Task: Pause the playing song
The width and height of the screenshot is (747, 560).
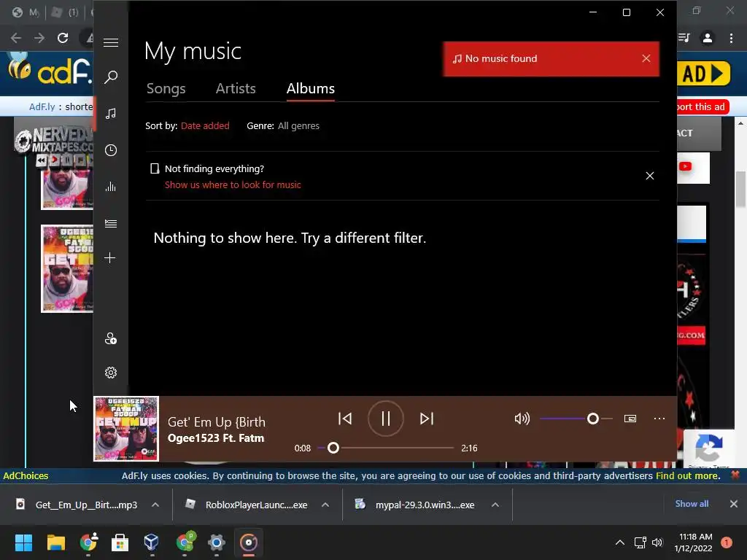Action: [385, 419]
